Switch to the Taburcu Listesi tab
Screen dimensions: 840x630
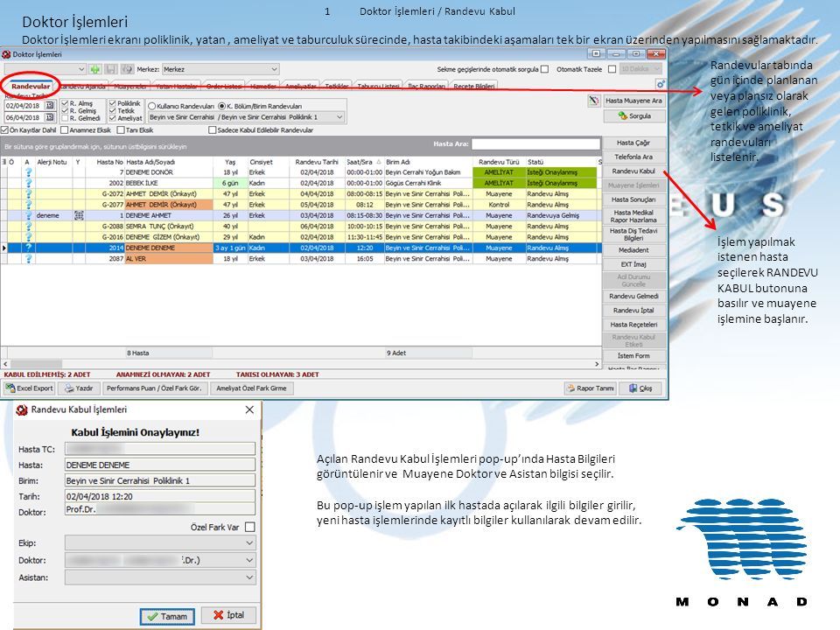[378, 87]
